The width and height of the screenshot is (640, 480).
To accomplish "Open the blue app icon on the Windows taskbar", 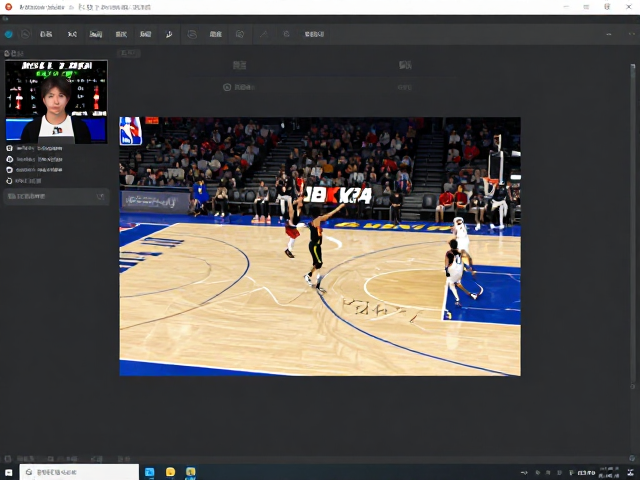I will [x=150, y=473].
